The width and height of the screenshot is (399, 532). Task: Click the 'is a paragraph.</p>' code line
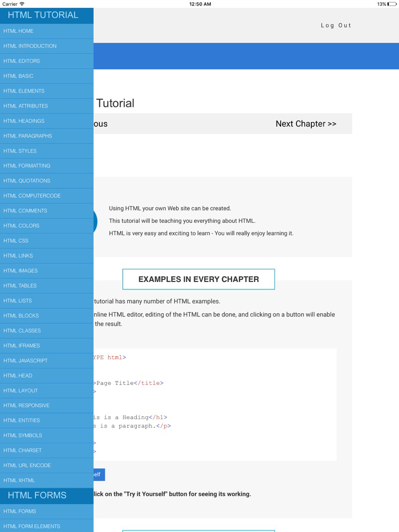[133, 426]
